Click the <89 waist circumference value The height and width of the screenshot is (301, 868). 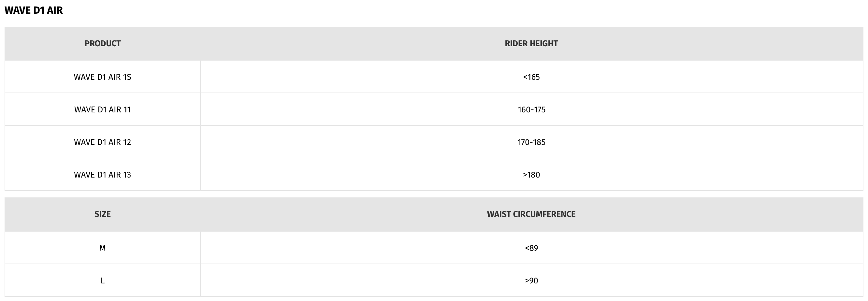(531, 248)
